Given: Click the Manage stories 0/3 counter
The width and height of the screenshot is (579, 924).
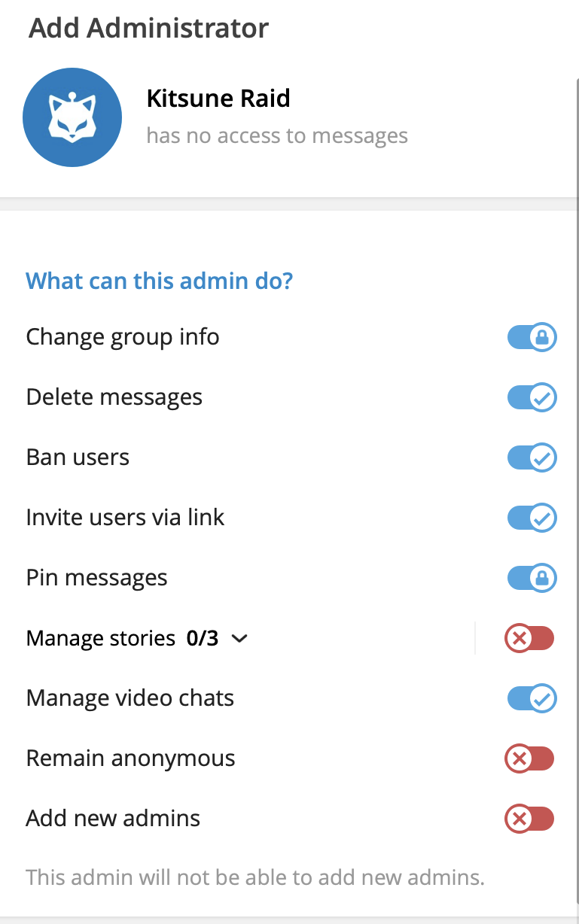Looking at the screenshot, I should tap(203, 639).
